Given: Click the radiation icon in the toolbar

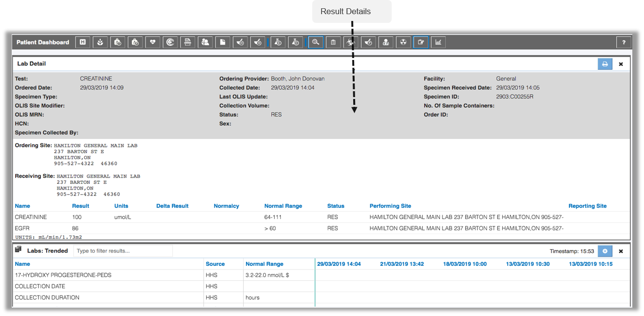Looking at the screenshot, I should point(403,42).
